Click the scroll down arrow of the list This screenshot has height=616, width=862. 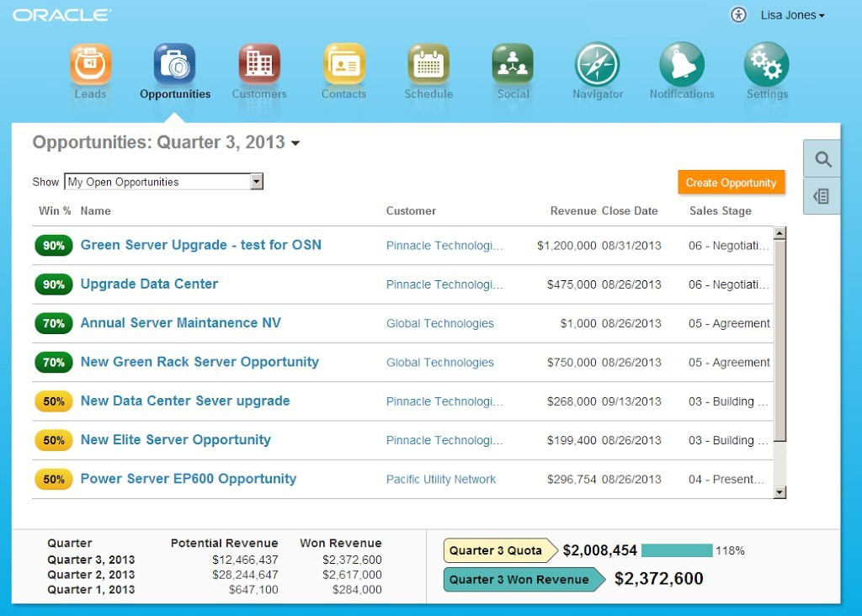pos(779,491)
